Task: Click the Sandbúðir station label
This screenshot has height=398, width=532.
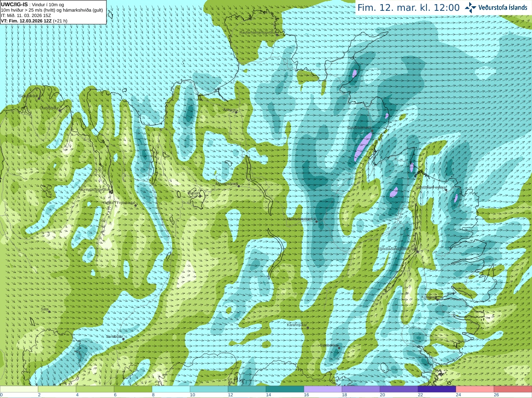Action: point(114,337)
